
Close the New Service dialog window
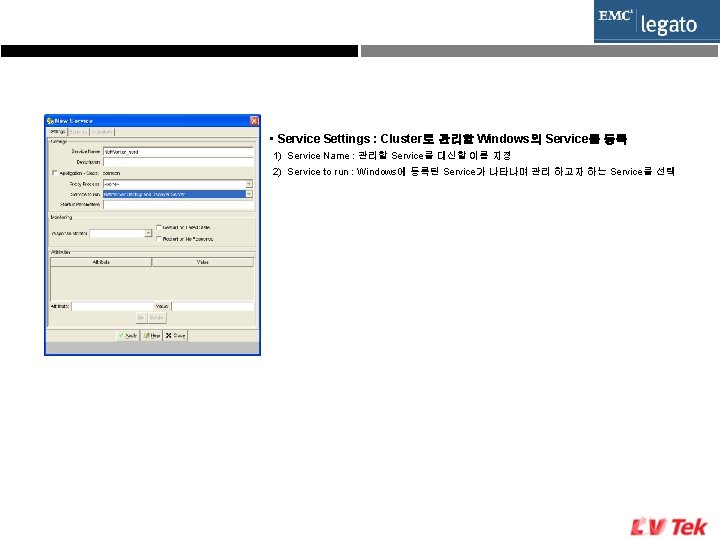click(254, 121)
